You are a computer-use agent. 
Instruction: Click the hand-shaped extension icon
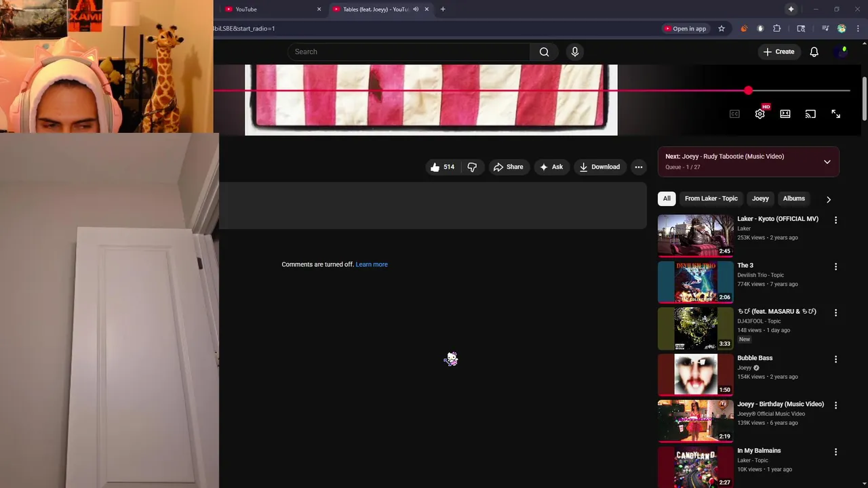point(760,28)
